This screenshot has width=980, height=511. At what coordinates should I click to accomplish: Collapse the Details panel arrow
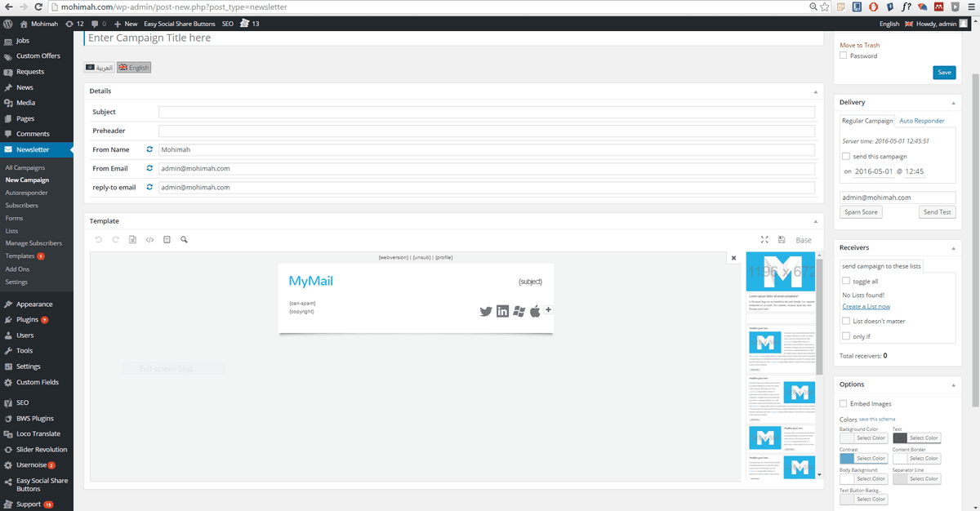pyautogui.click(x=815, y=91)
